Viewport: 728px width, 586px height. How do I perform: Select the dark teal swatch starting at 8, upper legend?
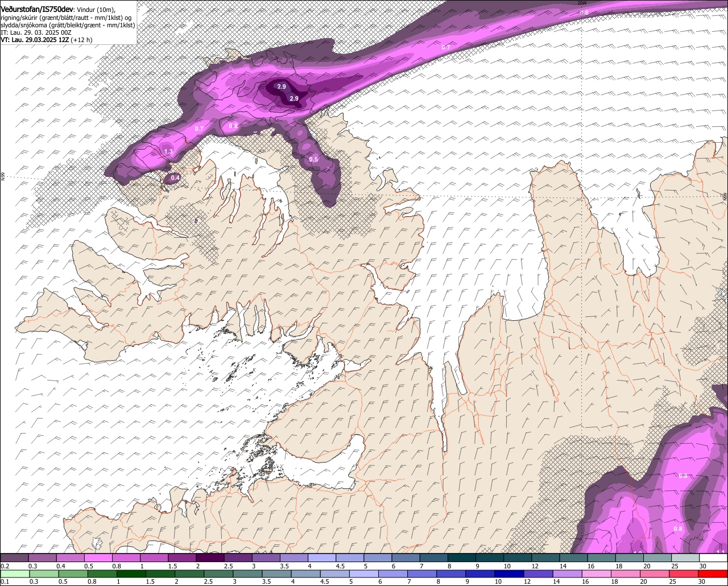[462, 558]
